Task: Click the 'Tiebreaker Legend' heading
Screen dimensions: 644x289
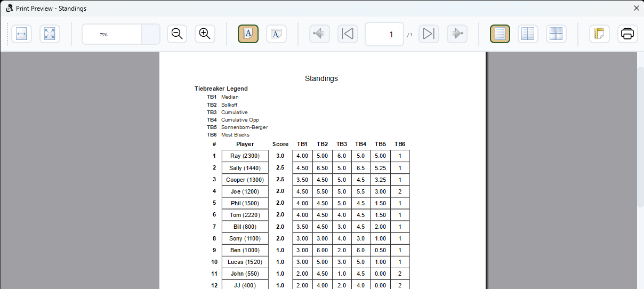Action: [x=221, y=89]
